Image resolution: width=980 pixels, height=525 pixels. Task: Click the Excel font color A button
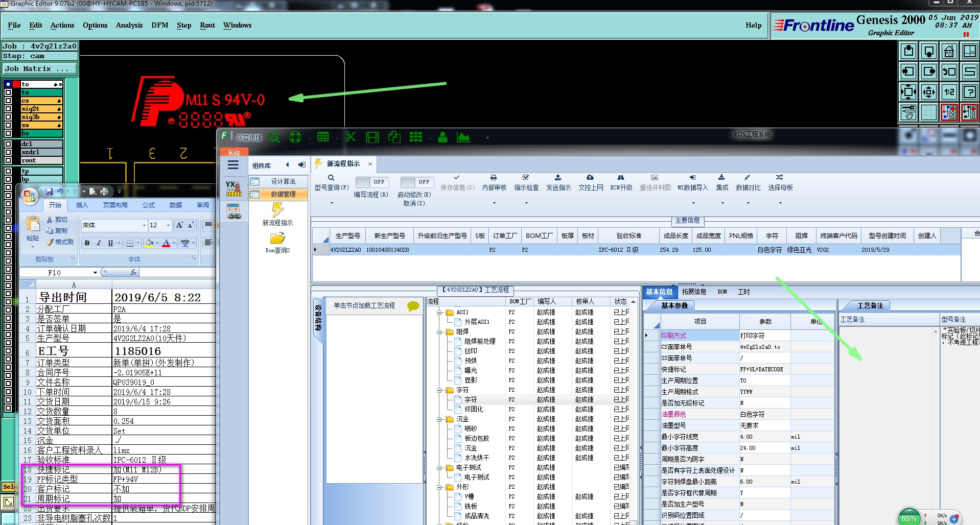pos(166,243)
